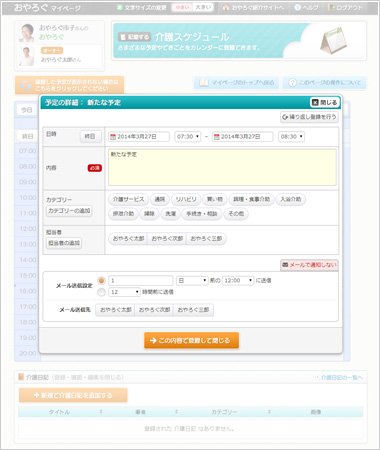
Task: Assign おやろぐ次郎 as person in charge
Action: tap(167, 239)
